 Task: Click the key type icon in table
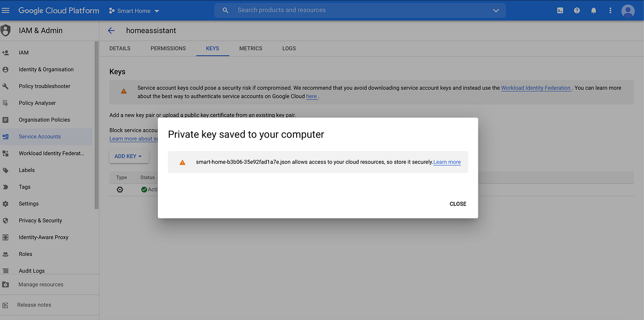pos(120,189)
